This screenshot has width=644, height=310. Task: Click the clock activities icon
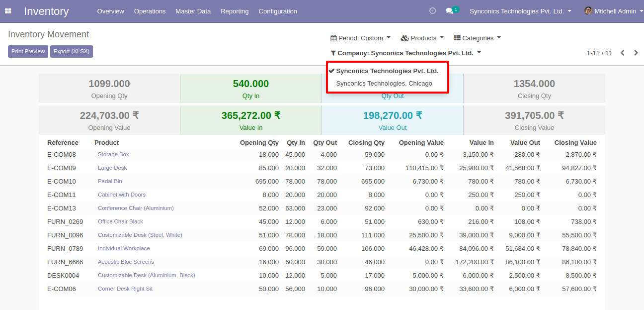[432, 11]
